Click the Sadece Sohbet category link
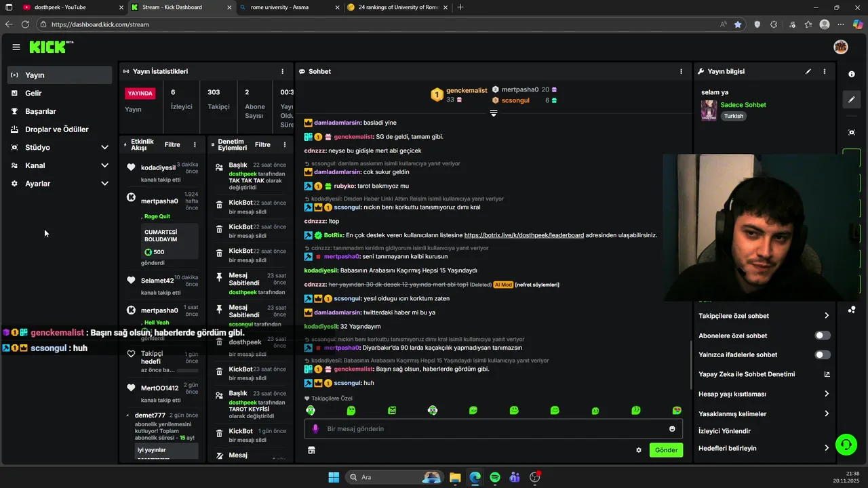This screenshot has width=868, height=488. [743, 105]
